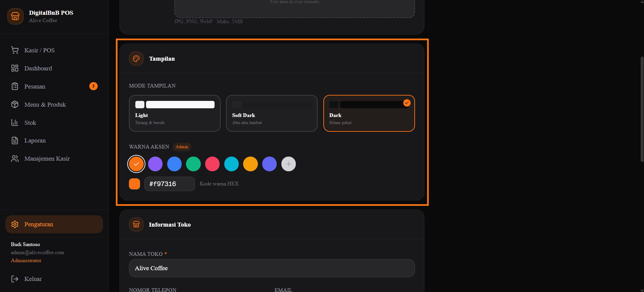
Task: Click the orange notification badge on Pesanan
Action: tap(93, 86)
